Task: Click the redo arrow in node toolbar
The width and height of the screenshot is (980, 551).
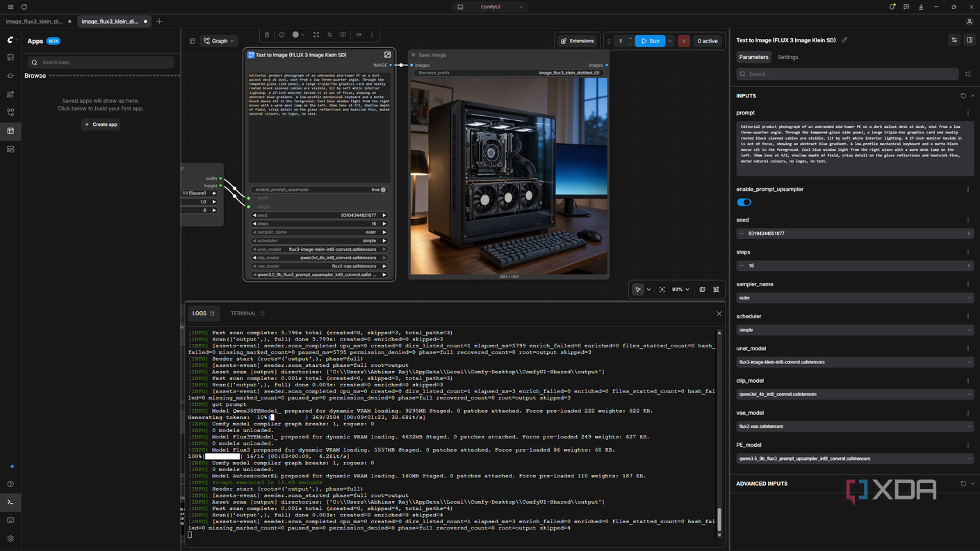Action: click(x=359, y=35)
